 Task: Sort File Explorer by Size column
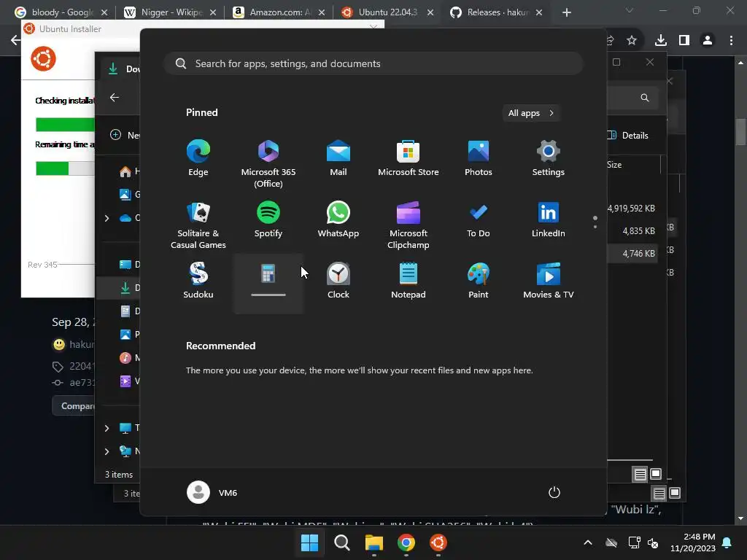(x=614, y=165)
